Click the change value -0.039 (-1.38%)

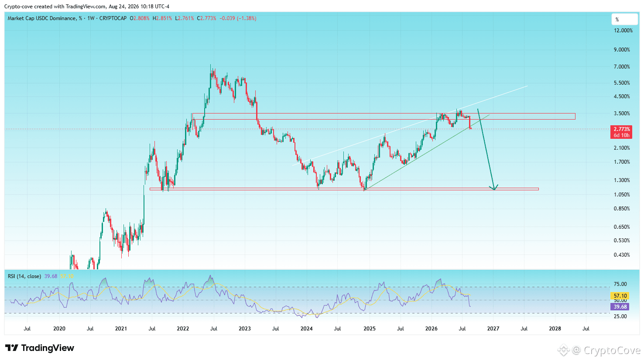(238, 18)
